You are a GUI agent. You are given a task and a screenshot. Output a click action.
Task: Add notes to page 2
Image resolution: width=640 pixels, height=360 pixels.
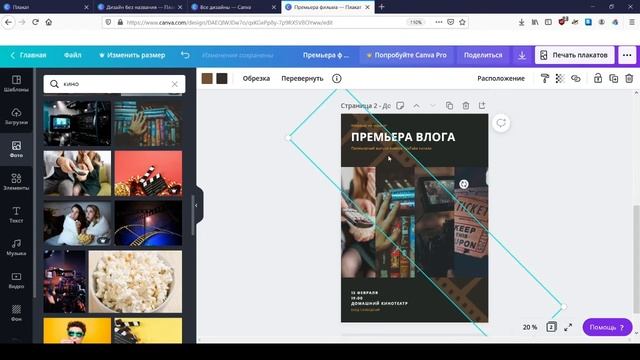(400, 106)
